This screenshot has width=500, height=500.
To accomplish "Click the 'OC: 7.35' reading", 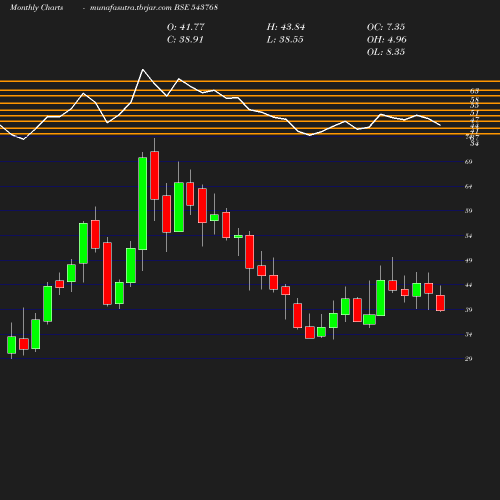I will [386, 27].
